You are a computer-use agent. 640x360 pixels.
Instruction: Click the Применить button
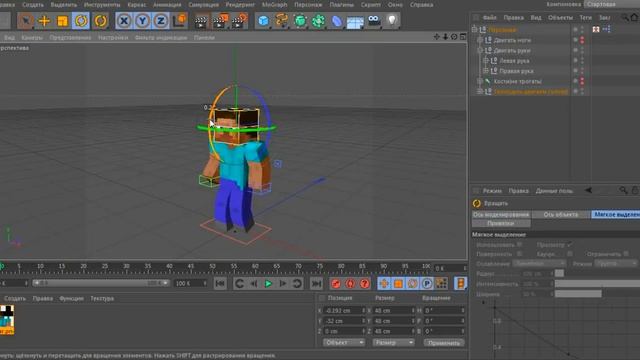(x=444, y=342)
